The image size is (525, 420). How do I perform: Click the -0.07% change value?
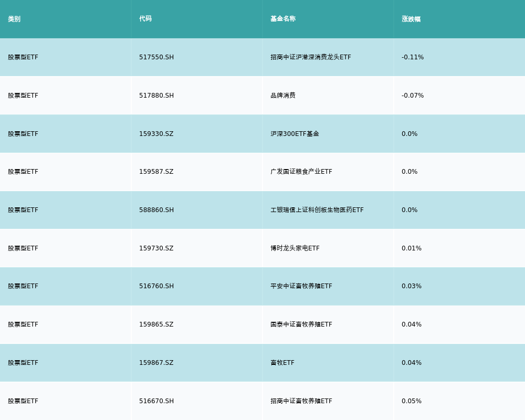point(413,96)
